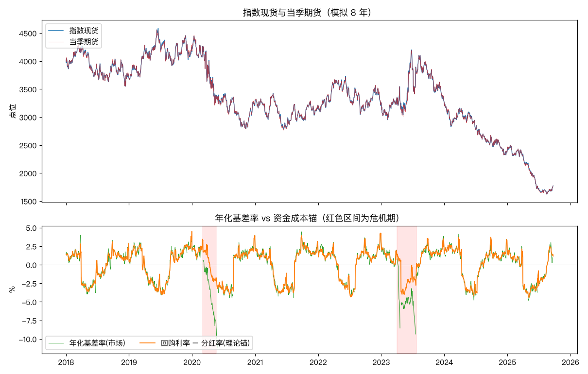This screenshot has width=588, height=374.
Task: Click the 2018 x-axis label
Action: (66, 362)
